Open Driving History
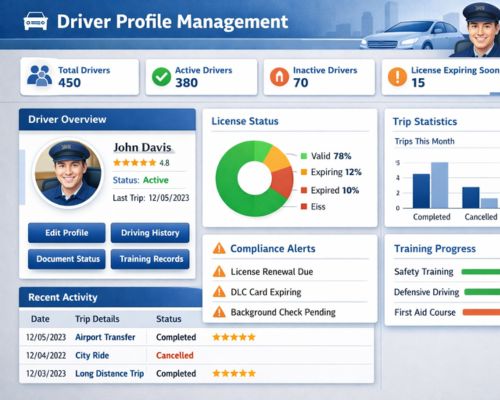500x400 pixels. pyautogui.click(x=150, y=233)
